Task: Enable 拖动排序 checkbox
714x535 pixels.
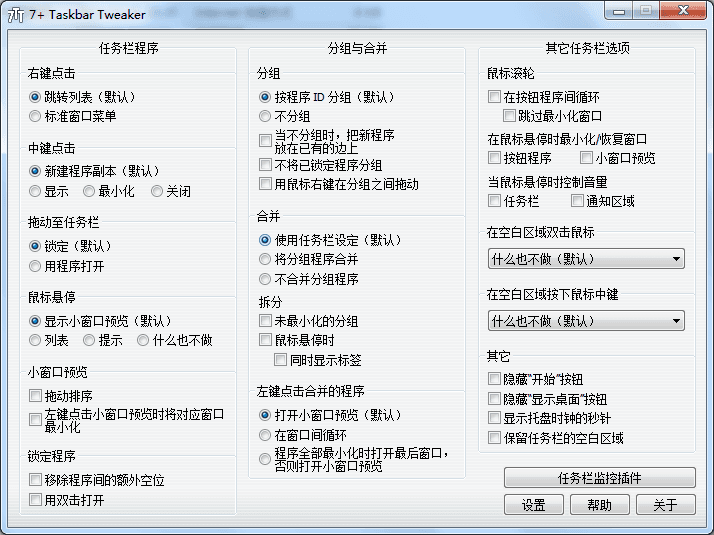Action: pos(35,396)
